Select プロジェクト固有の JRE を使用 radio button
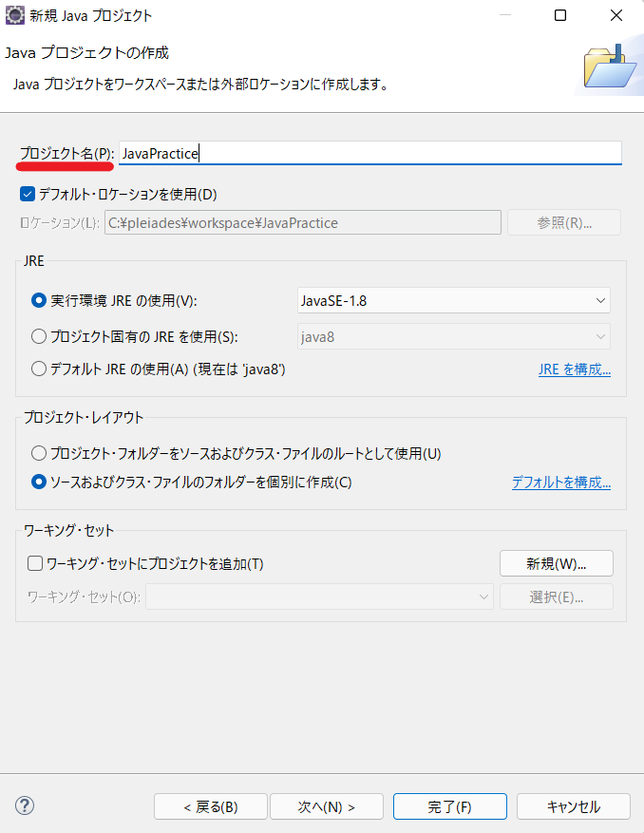644x833 pixels. (x=38, y=336)
